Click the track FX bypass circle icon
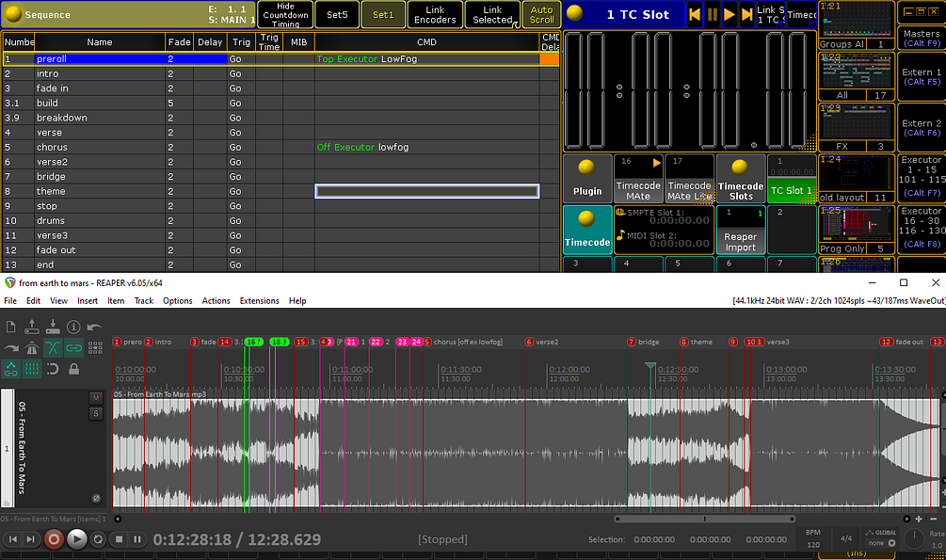 point(96,498)
